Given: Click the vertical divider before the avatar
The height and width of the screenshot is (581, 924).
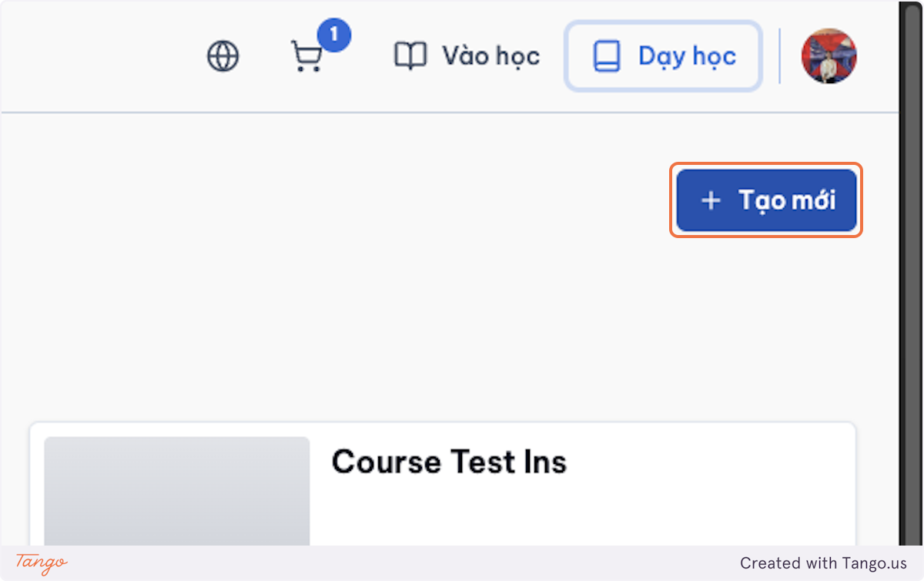Looking at the screenshot, I should [x=780, y=56].
